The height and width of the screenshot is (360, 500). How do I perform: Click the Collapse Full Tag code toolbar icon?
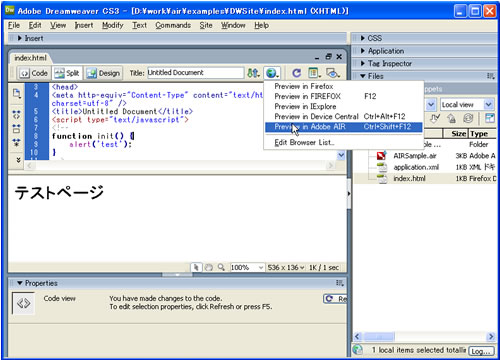[16, 115]
